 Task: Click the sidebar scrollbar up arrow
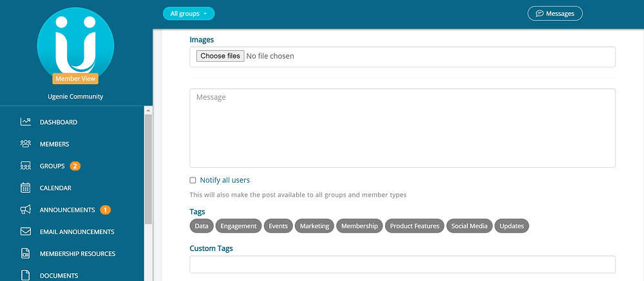coord(148,111)
